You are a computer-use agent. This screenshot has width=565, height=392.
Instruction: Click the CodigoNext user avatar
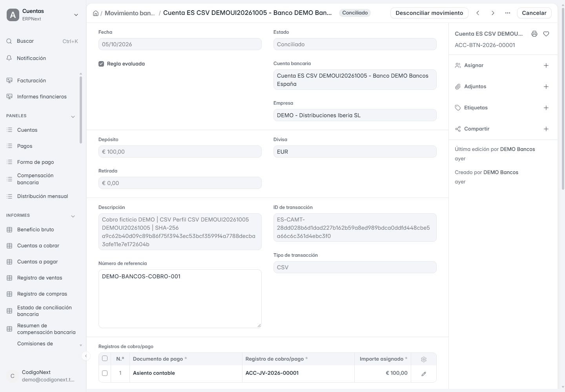pos(13,376)
